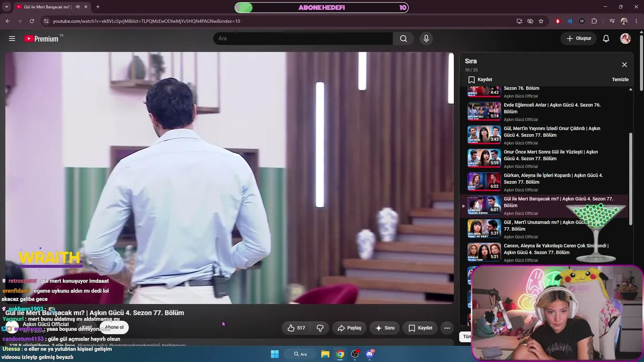Select the current 6:01 queue video thumbnail

click(484, 206)
